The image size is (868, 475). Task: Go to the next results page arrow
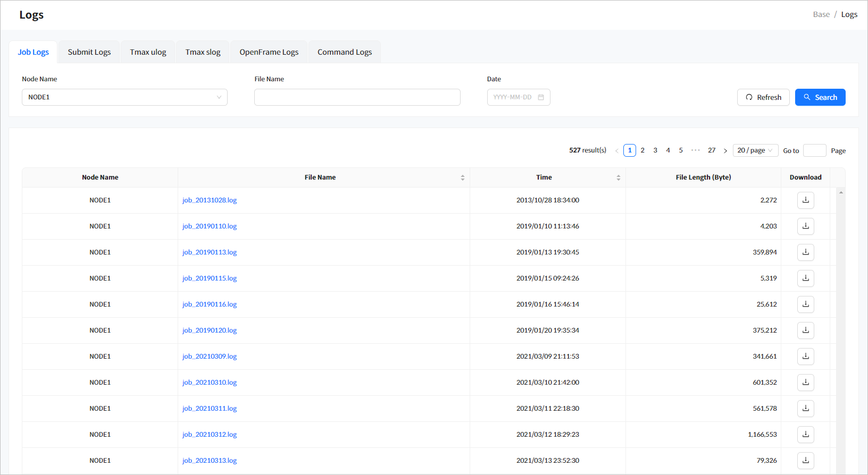pos(725,151)
